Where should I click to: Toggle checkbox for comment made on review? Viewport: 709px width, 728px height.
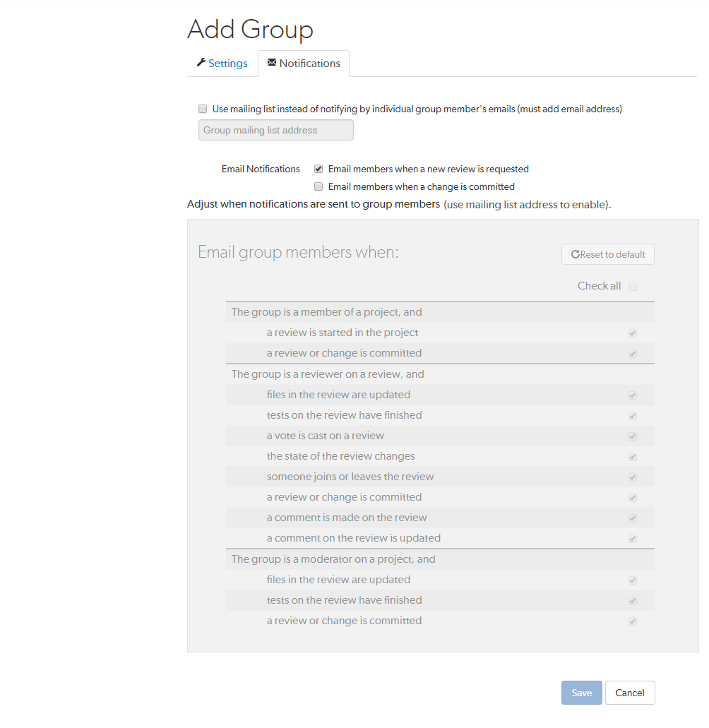pos(632,518)
